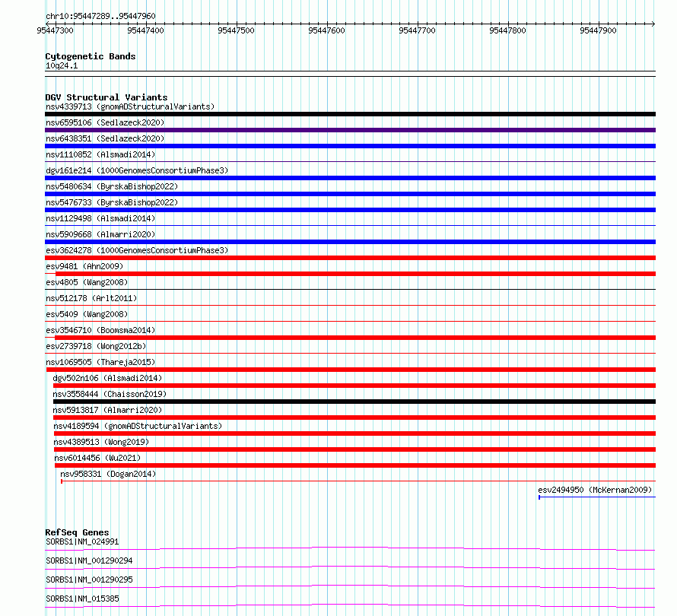Viewport: 677px width, 616px height.
Task: Select the 95447600 ruler position label
Action: (x=327, y=30)
